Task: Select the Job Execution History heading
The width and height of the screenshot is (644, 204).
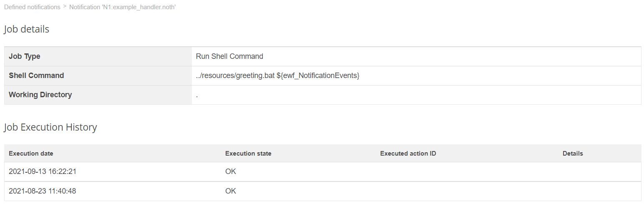Action: [50, 127]
